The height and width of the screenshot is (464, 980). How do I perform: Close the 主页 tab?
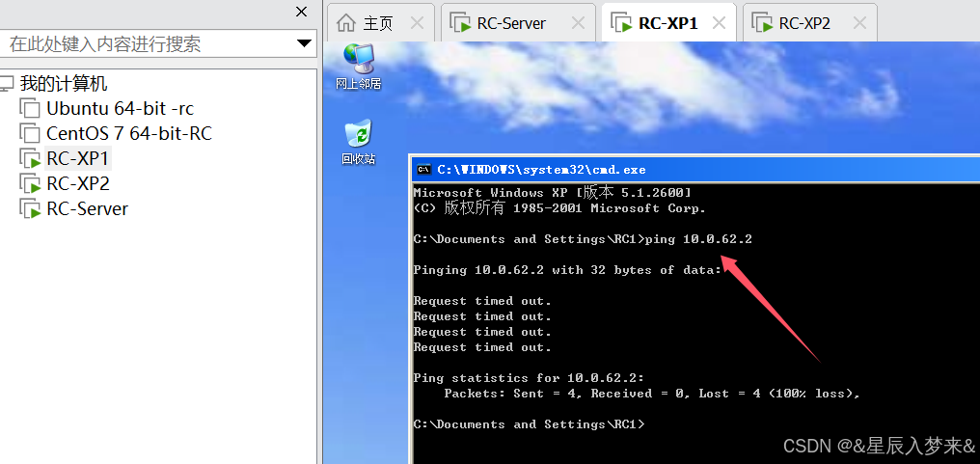pos(417,23)
